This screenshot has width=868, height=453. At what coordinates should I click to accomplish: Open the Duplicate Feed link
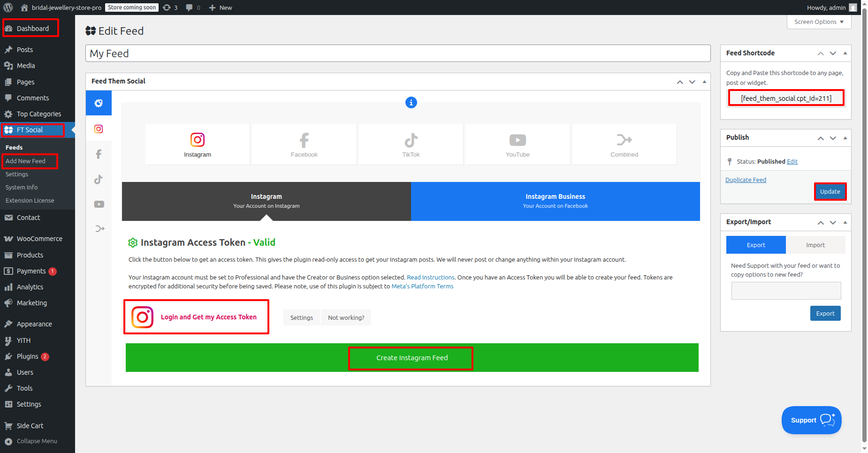(746, 180)
